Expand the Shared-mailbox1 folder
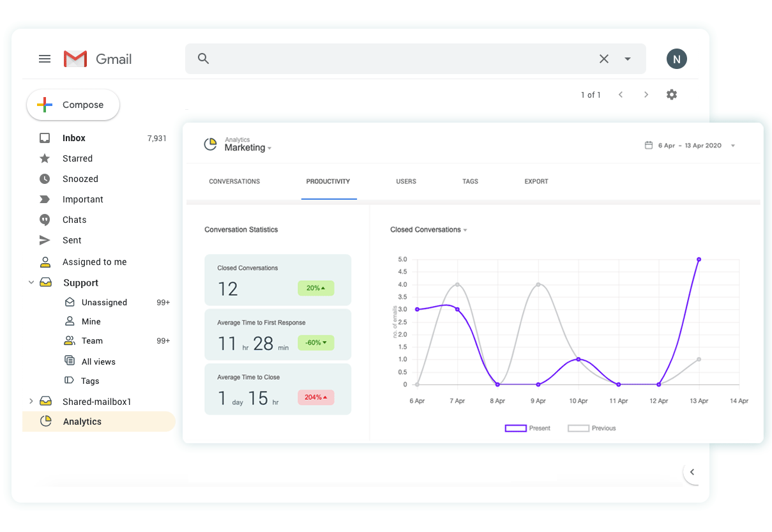772x532 pixels. [31, 400]
